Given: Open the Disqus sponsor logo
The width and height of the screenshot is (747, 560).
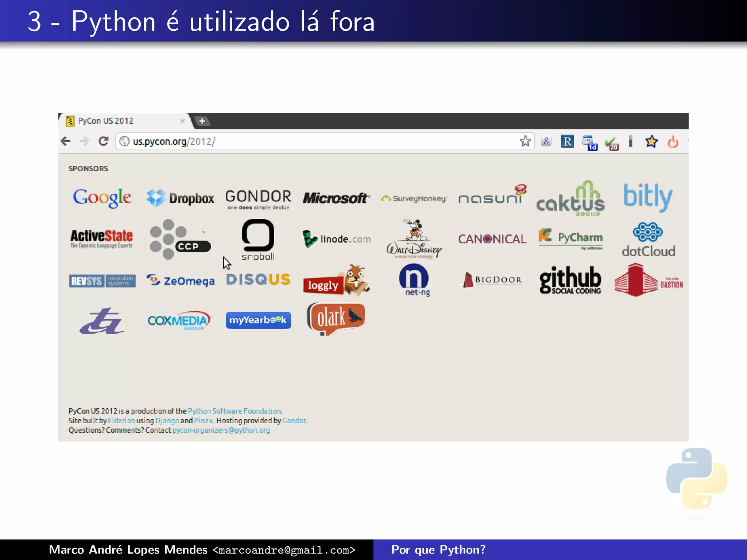Looking at the screenshot, I should point(258,280).
